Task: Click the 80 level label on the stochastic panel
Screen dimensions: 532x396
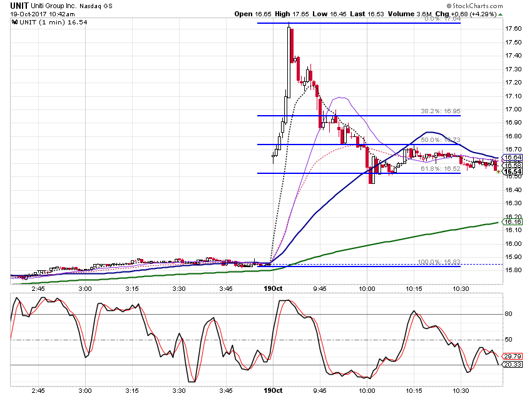Action: click(x=509, y=314)
